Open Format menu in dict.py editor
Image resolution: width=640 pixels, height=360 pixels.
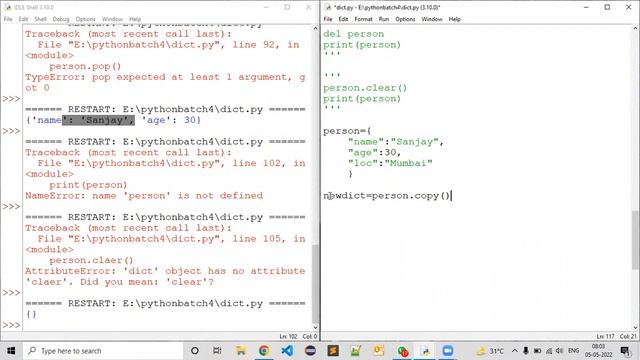[363, 19]
